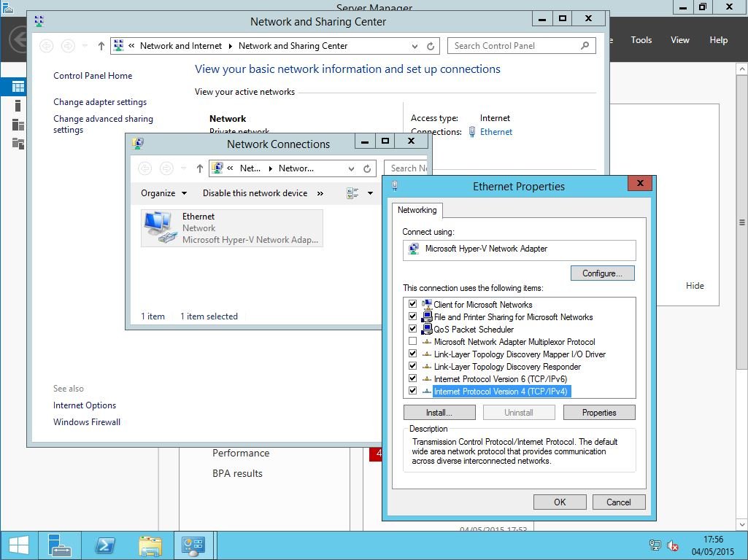Image resolution: width=748 pixels, height=560 pixels.
Task: Click the network tray icon
Action: click(655, 545)
